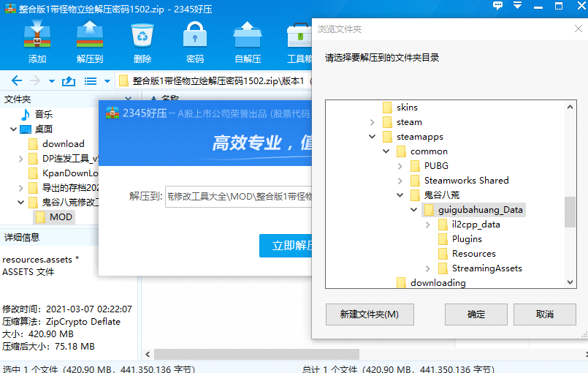Collapse the 文件夹 panel header chevron
Image resolution: width=588 pixels, height=373 pixels.
(128, 99)
